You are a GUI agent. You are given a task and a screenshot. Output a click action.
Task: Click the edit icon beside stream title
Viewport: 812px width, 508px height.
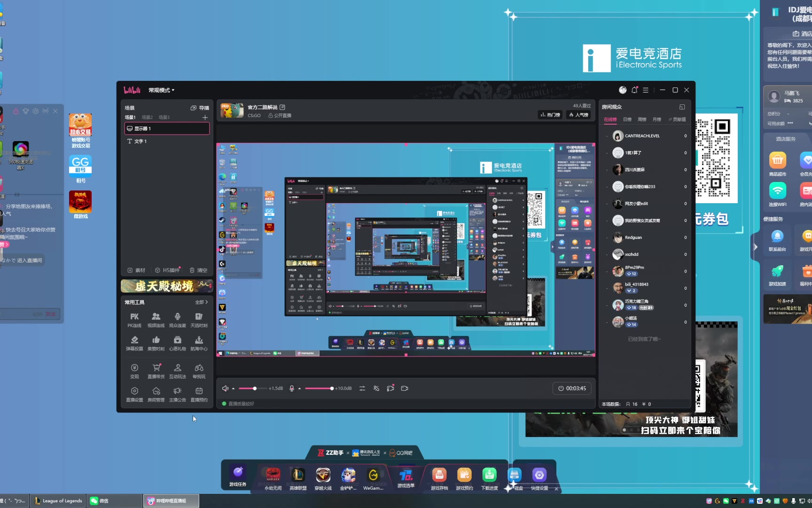[x=282, y=107]
